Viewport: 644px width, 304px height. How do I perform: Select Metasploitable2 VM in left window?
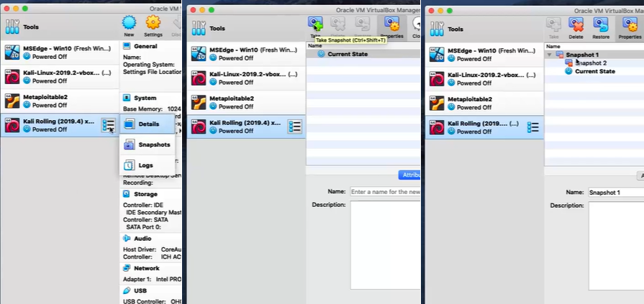click(60, 101)
